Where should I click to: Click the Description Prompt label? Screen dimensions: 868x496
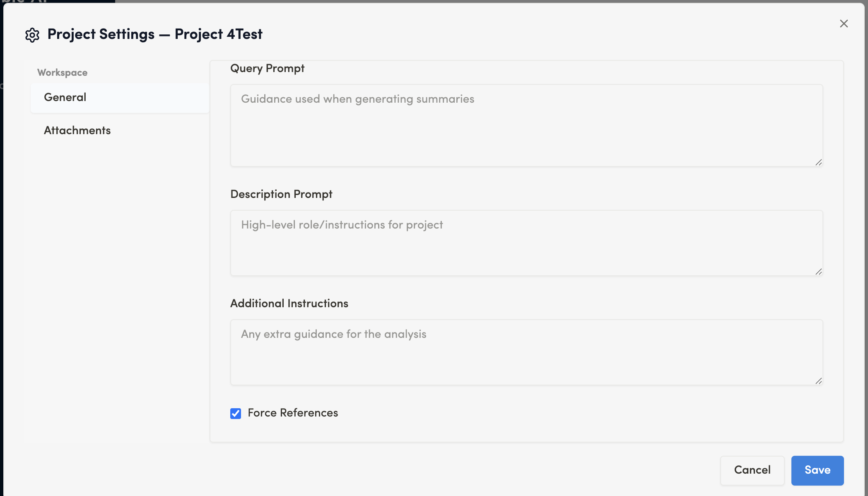point(281,194)
